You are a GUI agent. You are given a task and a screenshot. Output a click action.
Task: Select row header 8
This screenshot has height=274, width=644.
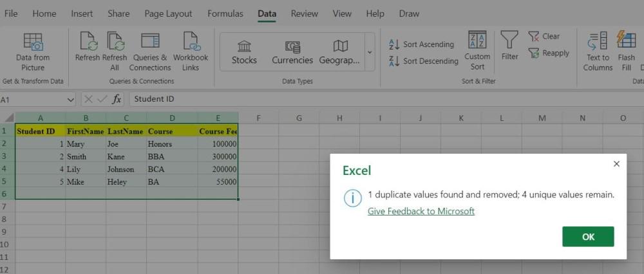pos(6,219)
